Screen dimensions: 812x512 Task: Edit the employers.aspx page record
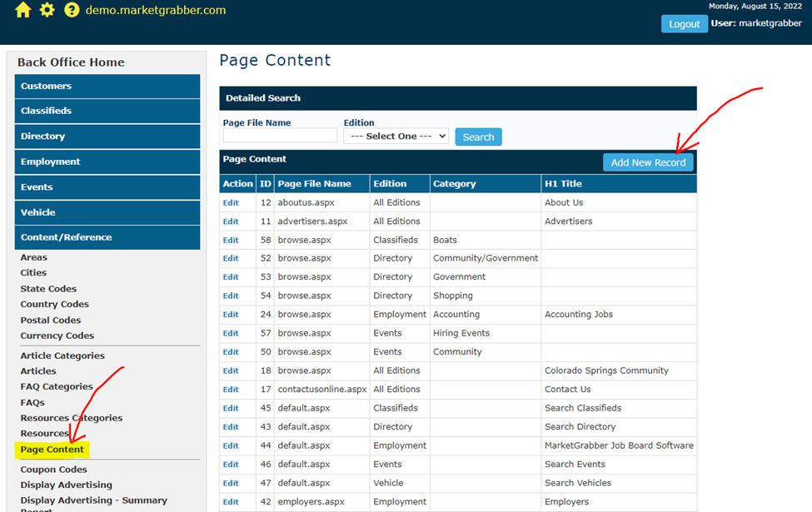click(x=231, y=502)
